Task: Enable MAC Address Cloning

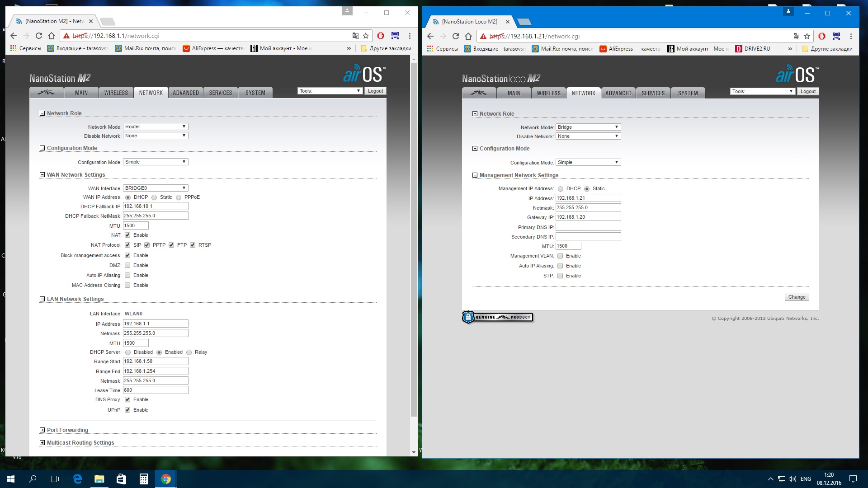Action: [x=127, y=285]
